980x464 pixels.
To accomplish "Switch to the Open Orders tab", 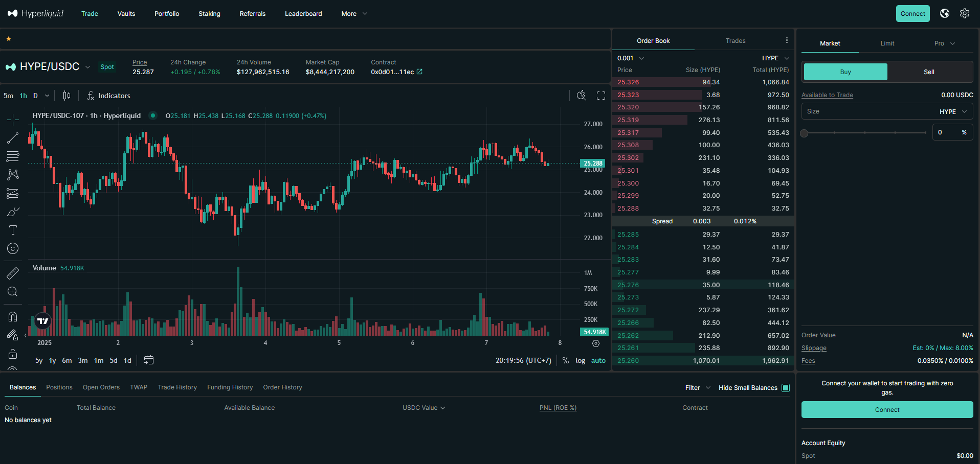I will point(101,387).
